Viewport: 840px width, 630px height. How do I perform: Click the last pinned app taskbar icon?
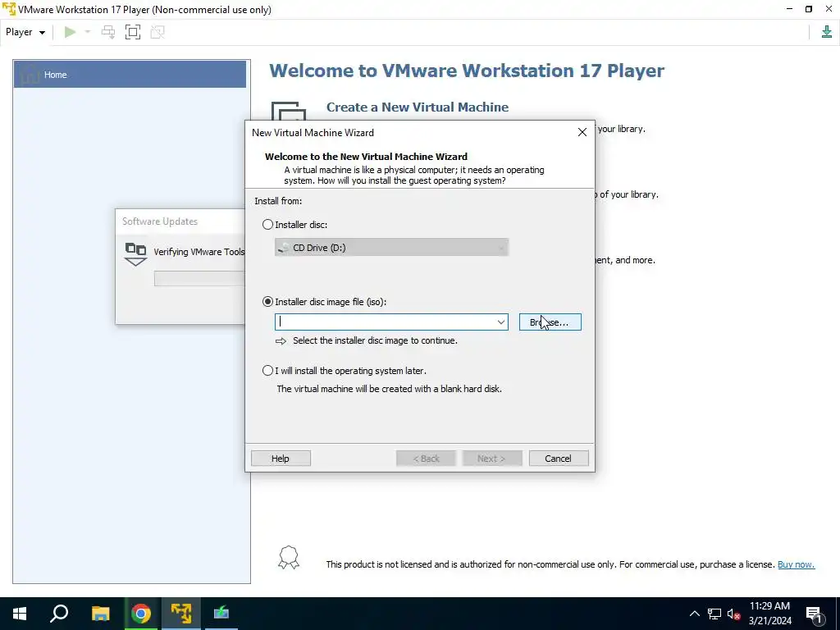pos(221,614)
